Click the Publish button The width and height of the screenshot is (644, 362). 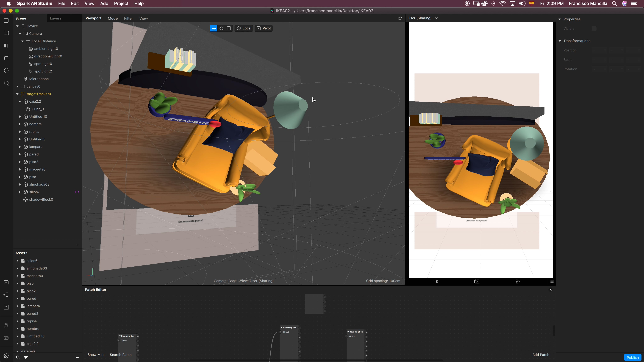[633, 357]
